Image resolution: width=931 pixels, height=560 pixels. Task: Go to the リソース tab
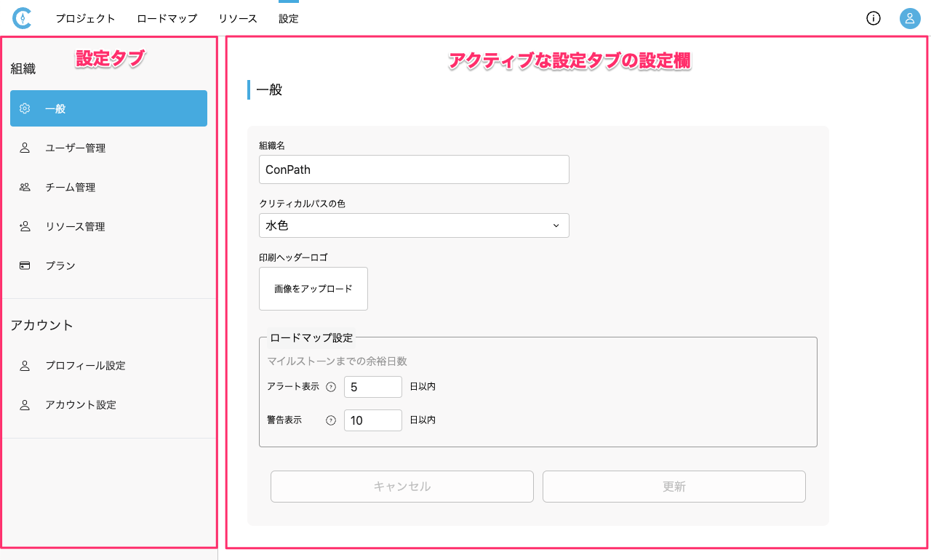[x=238, y=19]
